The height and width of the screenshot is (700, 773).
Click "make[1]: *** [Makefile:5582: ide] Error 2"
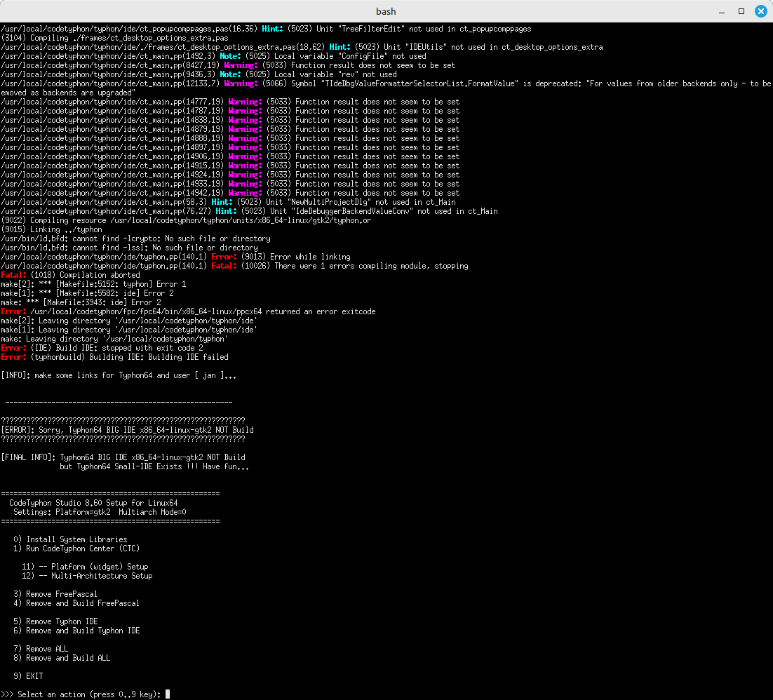pos(87,293)
